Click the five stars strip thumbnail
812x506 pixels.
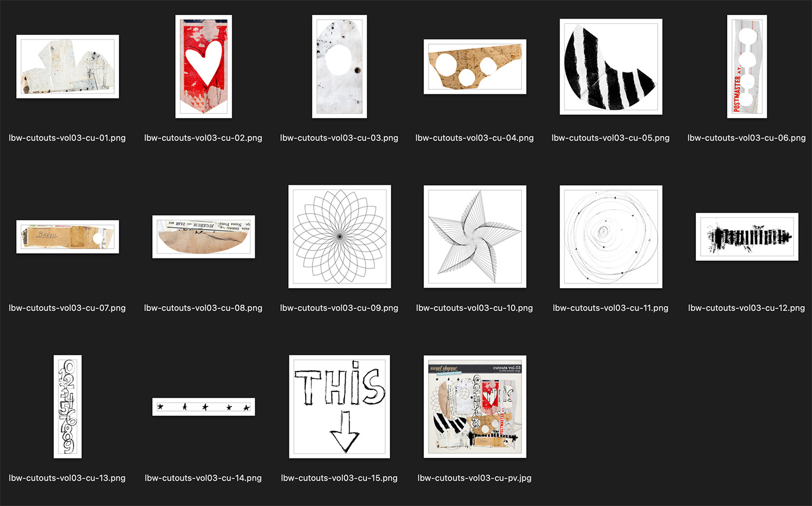204,407
